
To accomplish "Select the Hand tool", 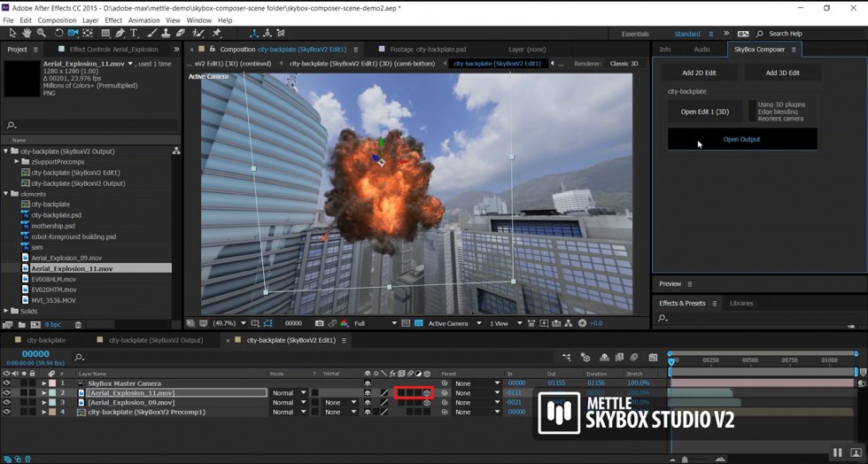I will click(27, 34).
